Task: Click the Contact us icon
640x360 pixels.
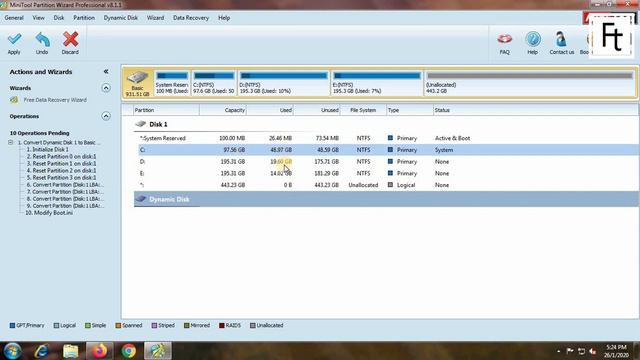Action: coord(561,39)
